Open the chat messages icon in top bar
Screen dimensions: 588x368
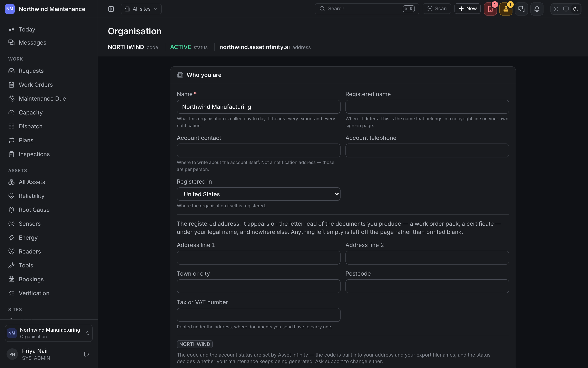521,9
